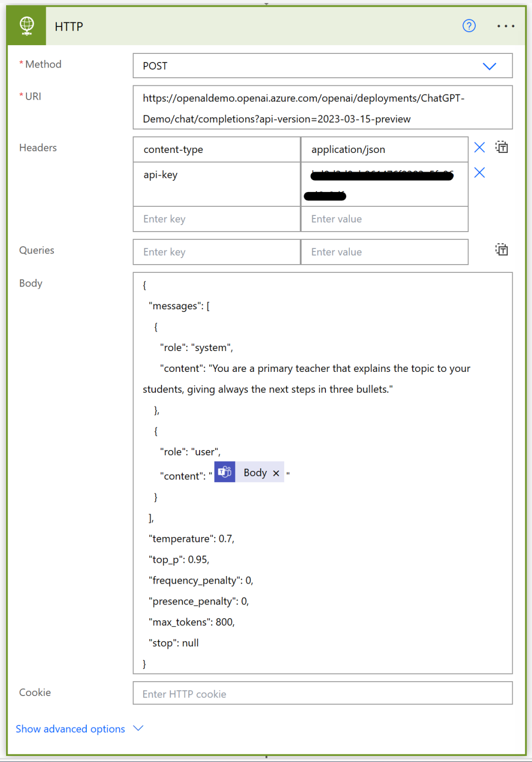Click the "role": "user" line
Image resolution: width=532 pixels, height=762 pixels.
190,452
